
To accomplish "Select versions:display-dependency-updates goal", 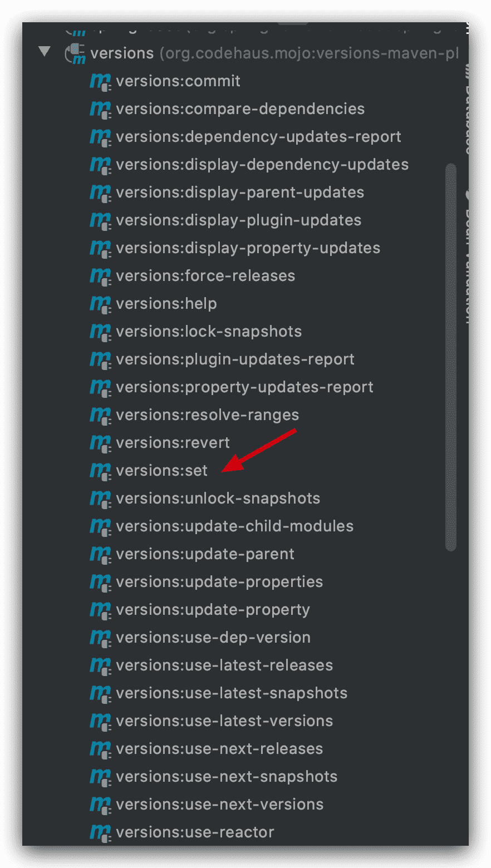I will [x=262, y=165].
